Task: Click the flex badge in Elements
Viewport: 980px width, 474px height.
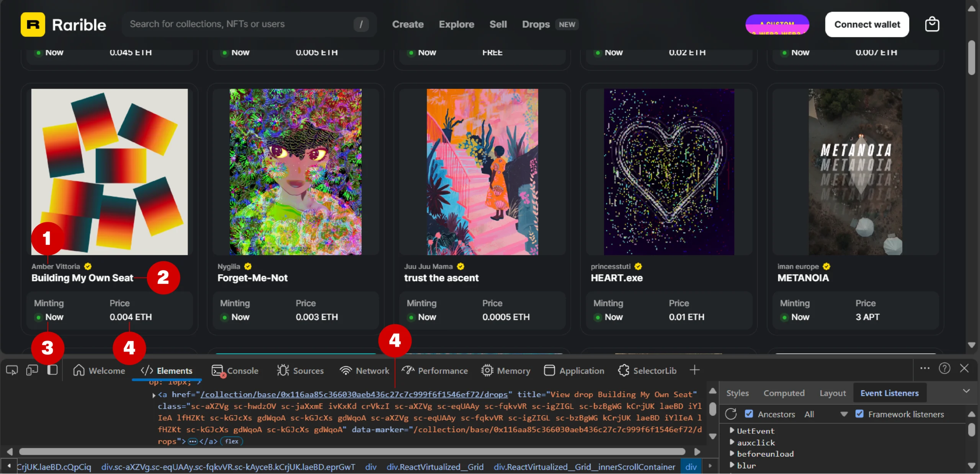Action: pyautogui.click(x=232, y=441)
